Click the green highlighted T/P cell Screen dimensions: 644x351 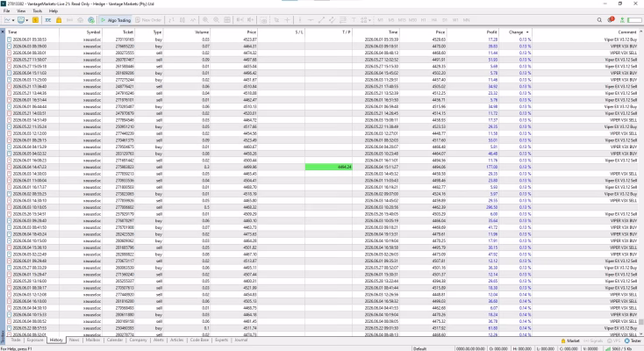(x=328, y=167)
